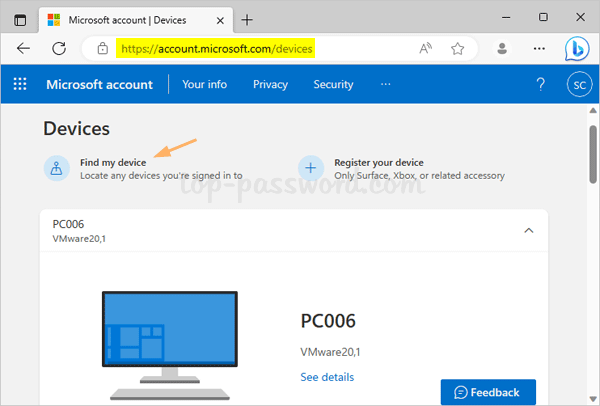600x406 pixels.
Task: Click the address bar URL
Action: (x=217, y=49)
